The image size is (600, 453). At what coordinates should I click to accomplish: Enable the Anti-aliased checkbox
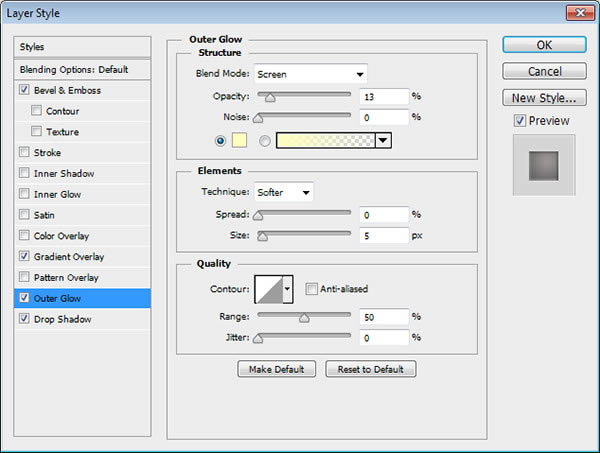[x=311, y=289]
